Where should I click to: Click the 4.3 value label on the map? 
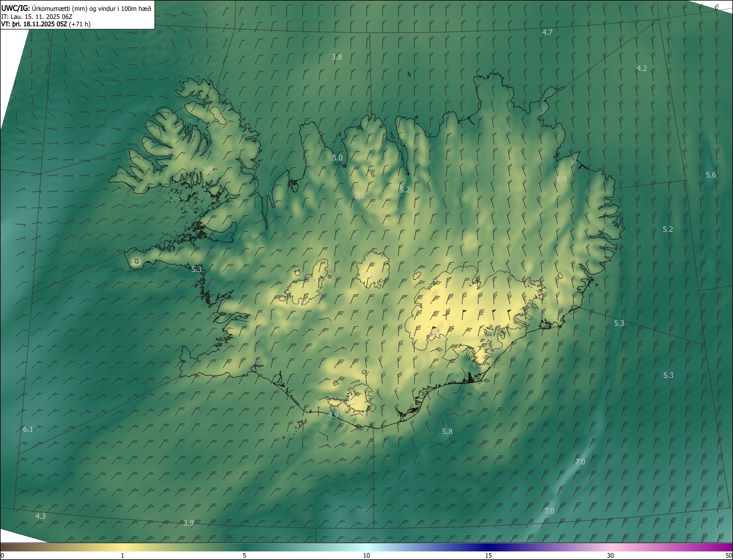40,516
